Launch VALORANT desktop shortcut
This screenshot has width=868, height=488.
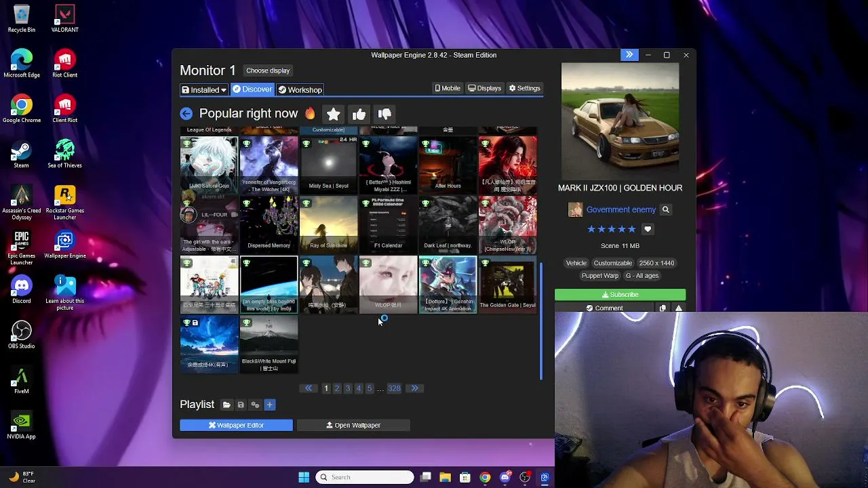click(65, 19)
